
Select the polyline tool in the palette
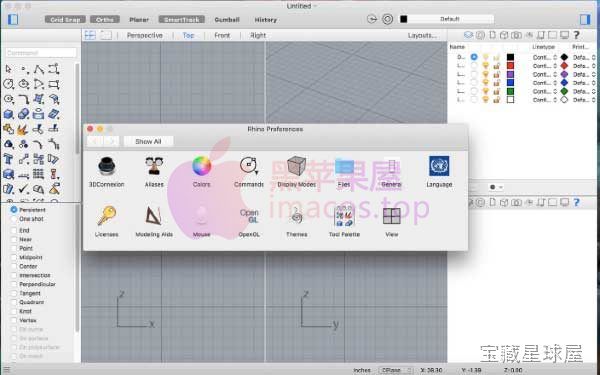click(39, 69)
